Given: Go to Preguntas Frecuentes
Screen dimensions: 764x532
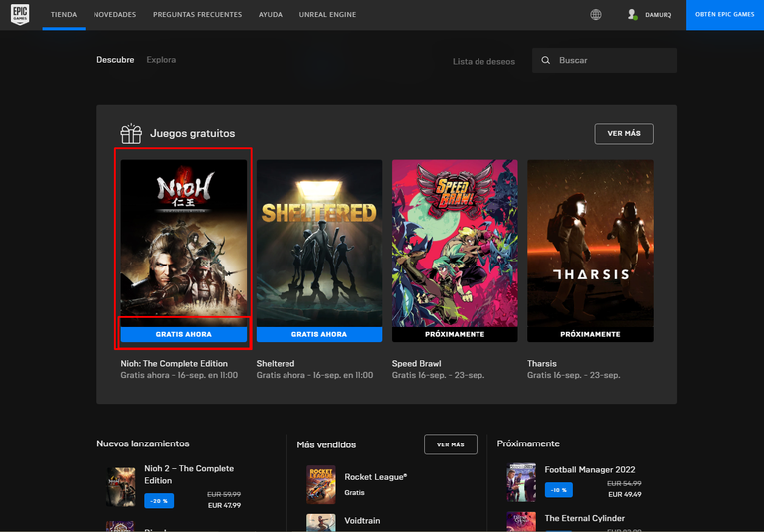Looking at the screenshot, I should pos(197,15).
